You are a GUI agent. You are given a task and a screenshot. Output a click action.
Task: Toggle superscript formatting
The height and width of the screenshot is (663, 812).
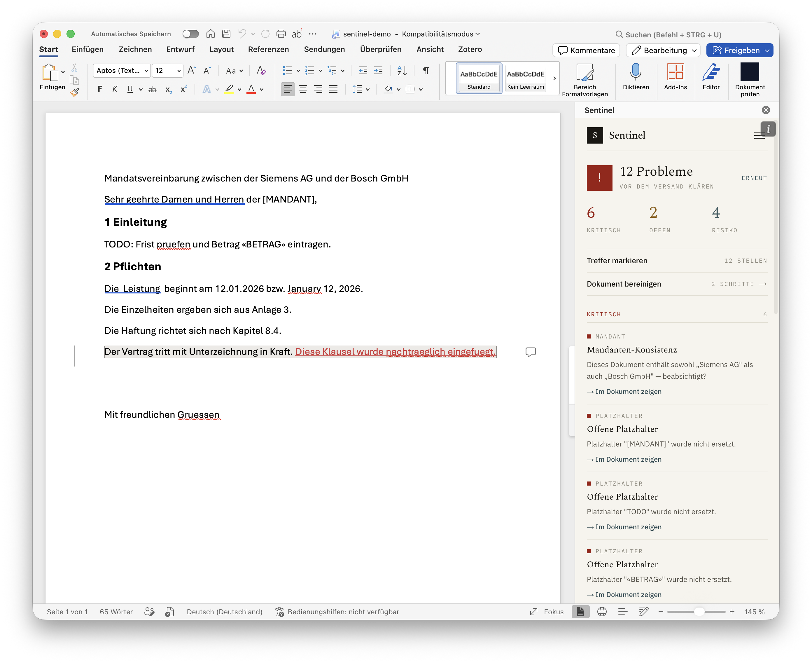(184, 89)
